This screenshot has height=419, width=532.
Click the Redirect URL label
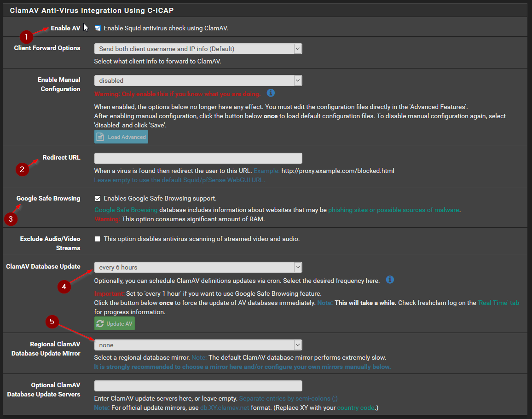click(61, 157)
